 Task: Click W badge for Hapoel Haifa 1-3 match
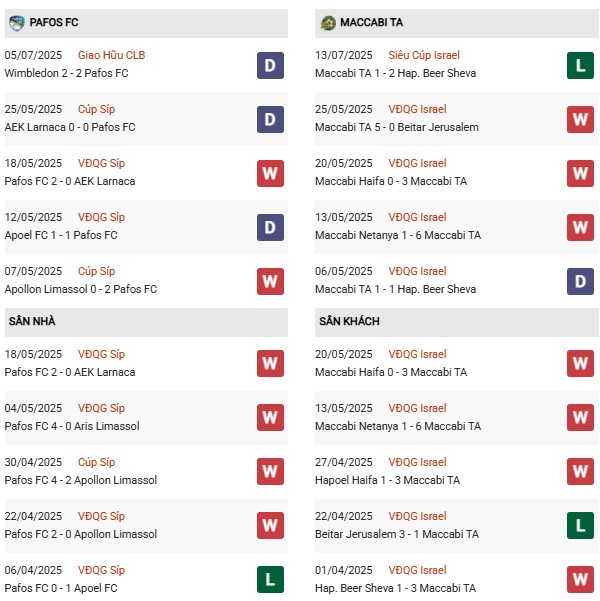[580, 471]
